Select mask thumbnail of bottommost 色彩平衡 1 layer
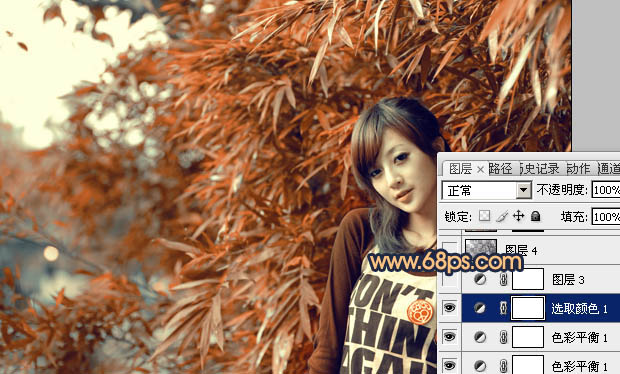 pyautogui.click(x=528, y=365)
